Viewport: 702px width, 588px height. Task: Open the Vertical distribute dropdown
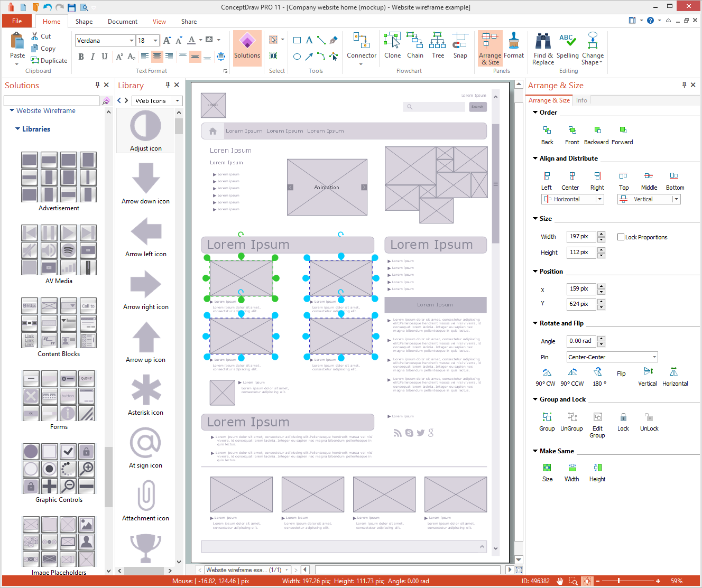[676, 199]
